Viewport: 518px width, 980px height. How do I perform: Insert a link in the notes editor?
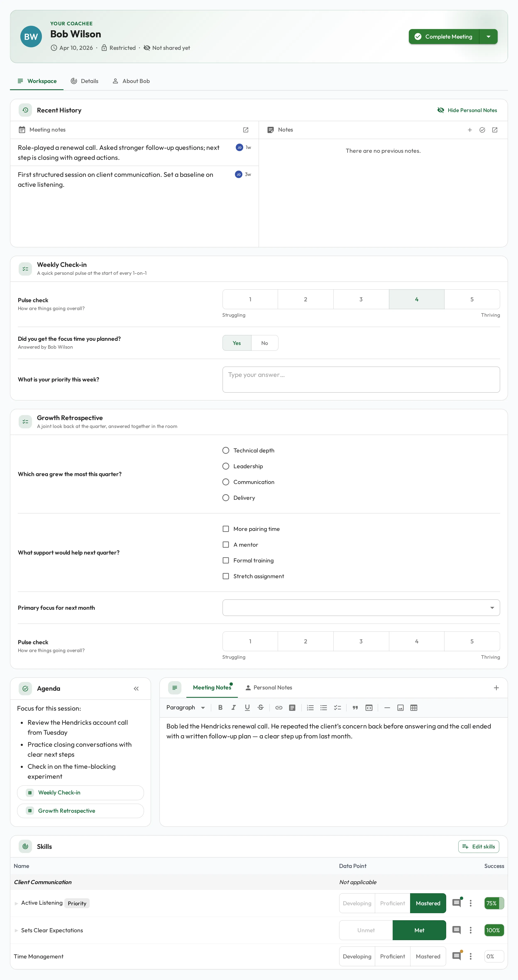[279, 708]
